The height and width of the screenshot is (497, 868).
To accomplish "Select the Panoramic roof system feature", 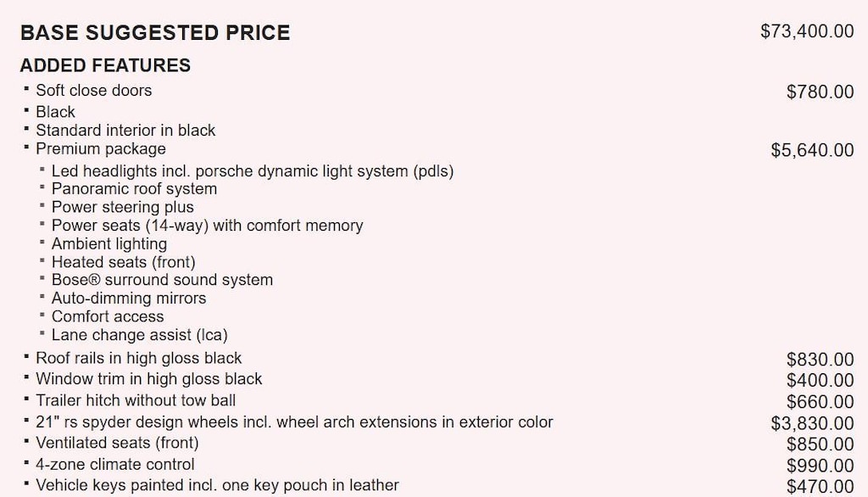I will tap(134, 188).
